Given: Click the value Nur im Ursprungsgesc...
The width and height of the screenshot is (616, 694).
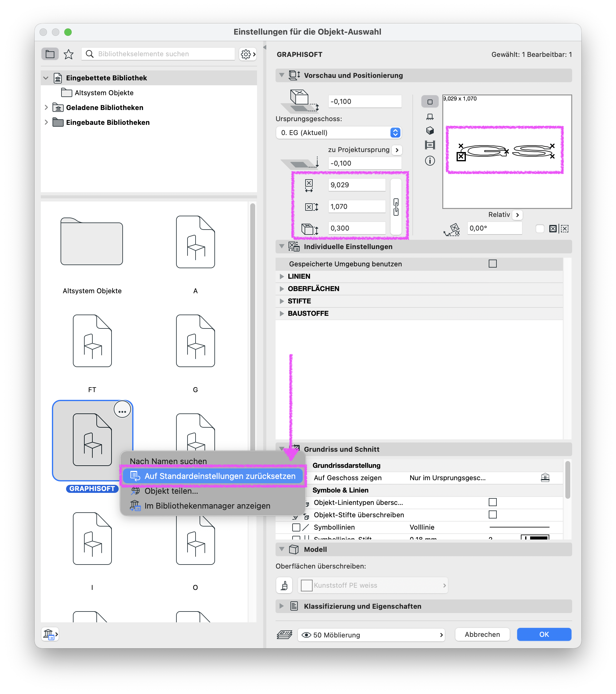Looking at the screenshot, I should click(447, 478).
